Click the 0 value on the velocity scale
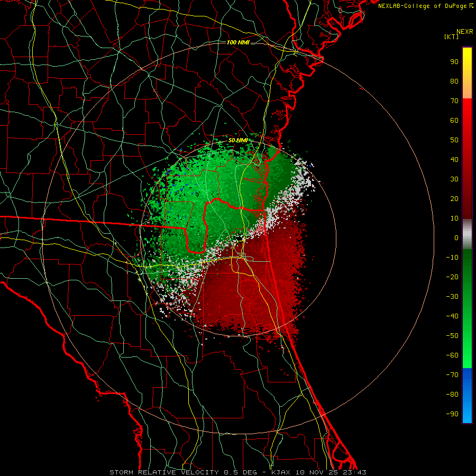Screen dimensions: 476x476 click(456, 237)
